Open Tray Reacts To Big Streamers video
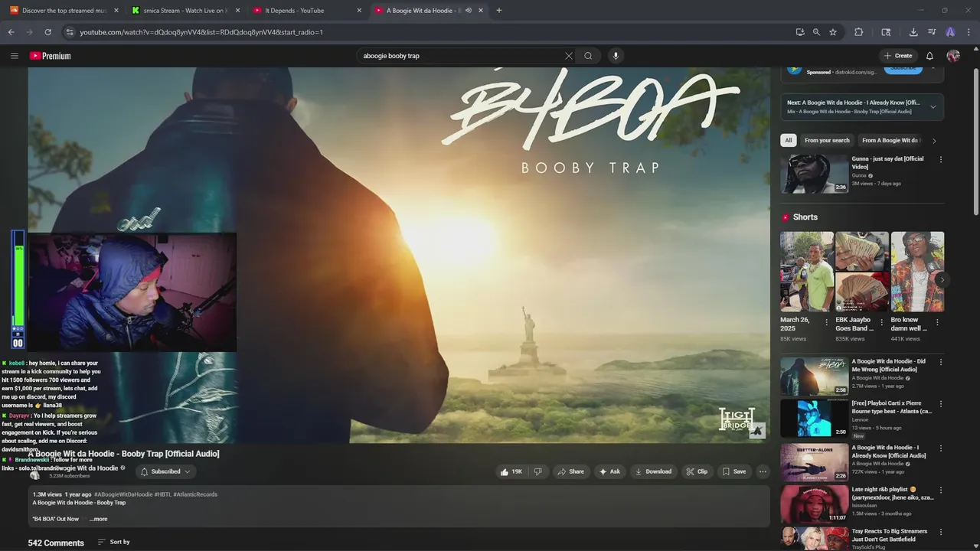 click(x=815, y=539)
